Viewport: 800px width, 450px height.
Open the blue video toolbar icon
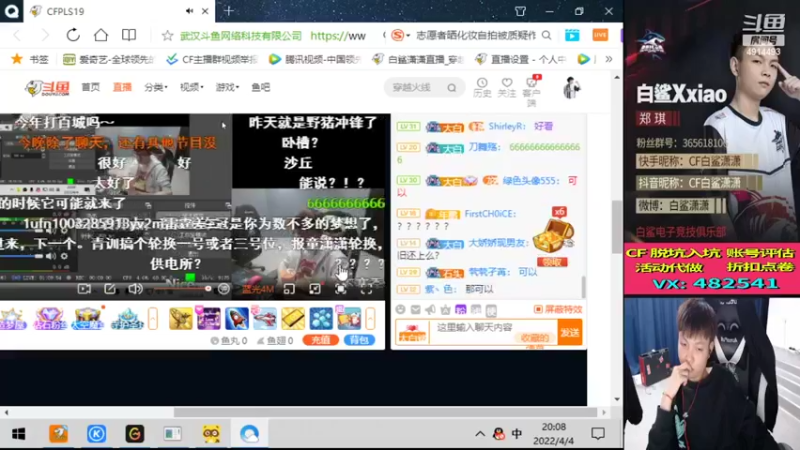pos(572,35)
